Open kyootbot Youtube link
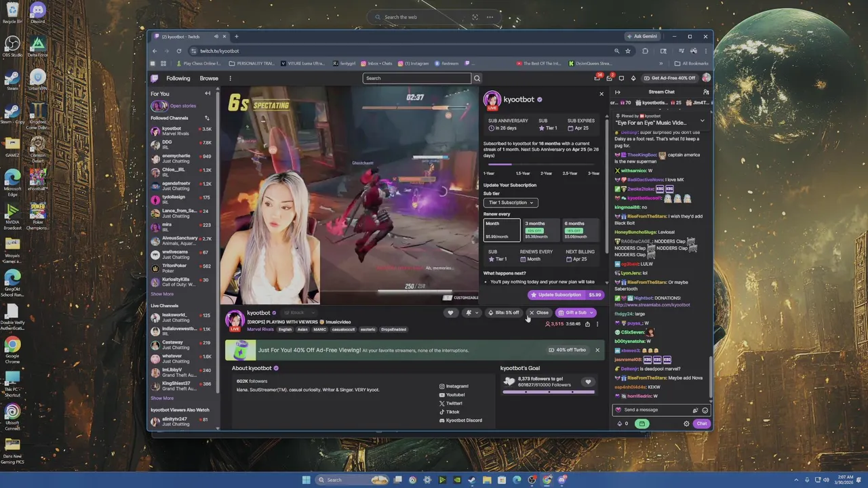The image size is (868, 488). (x=452, y=394)
